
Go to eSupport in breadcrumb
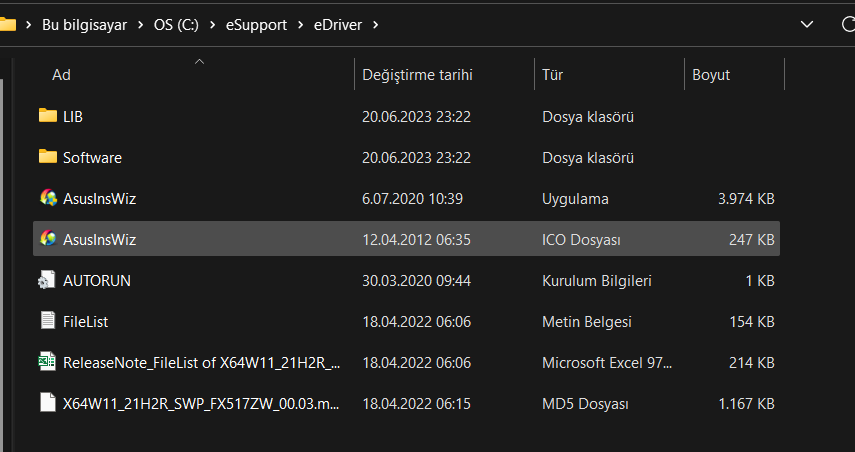point(256,25)
